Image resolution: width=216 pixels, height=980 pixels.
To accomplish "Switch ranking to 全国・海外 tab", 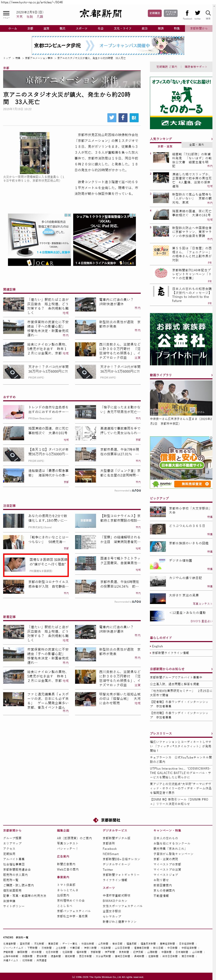I will 196,145.
